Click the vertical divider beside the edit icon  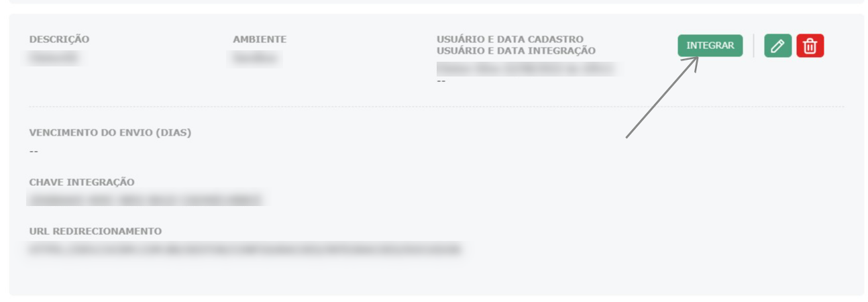[753, 46]
